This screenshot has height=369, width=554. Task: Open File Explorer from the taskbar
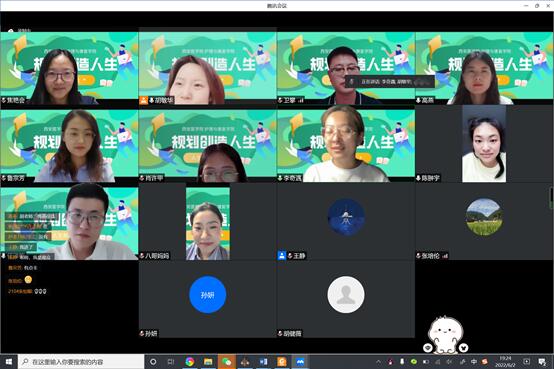coord(208,362)
